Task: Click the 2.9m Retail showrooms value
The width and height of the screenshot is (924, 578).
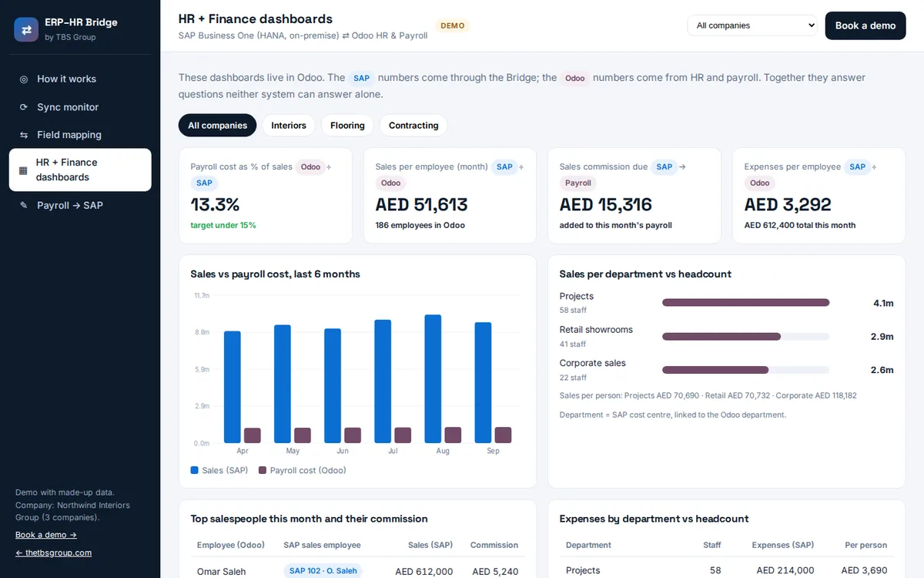Action: [882, 337]
